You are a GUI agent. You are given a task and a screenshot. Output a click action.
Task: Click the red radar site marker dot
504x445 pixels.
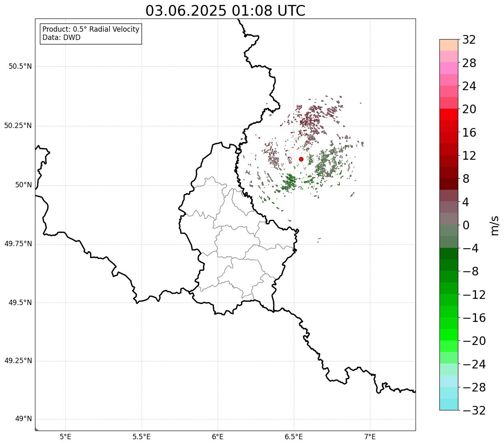[301, 159]
